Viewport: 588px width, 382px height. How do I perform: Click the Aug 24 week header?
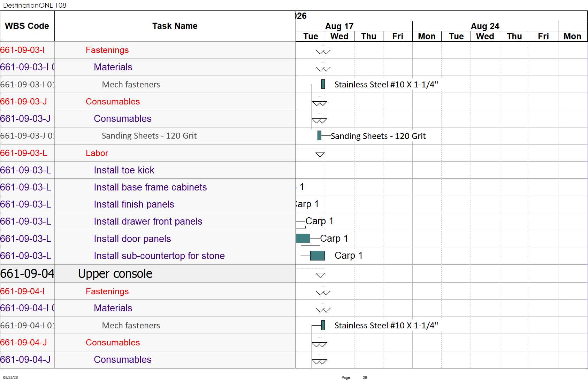tap(485, 26)
